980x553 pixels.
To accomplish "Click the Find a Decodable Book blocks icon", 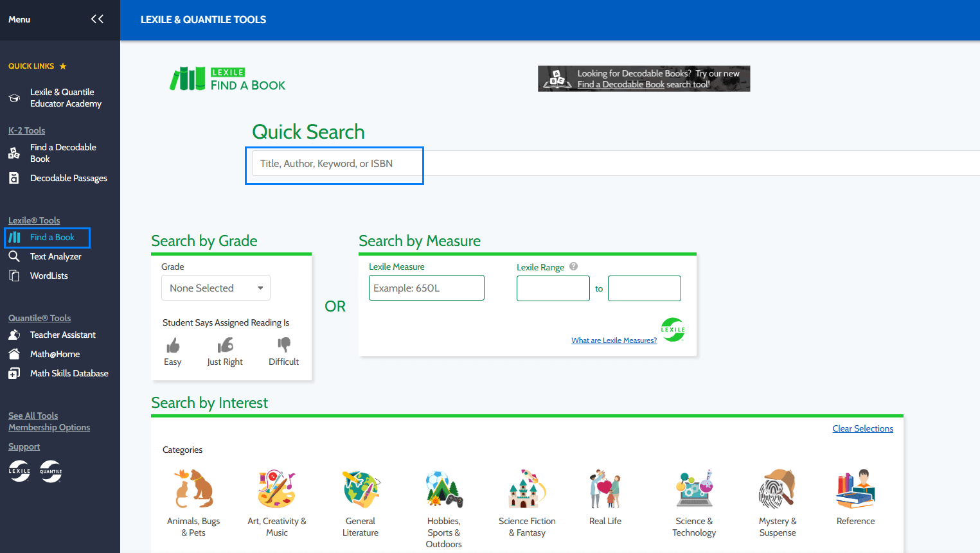I will click(14, 153).
